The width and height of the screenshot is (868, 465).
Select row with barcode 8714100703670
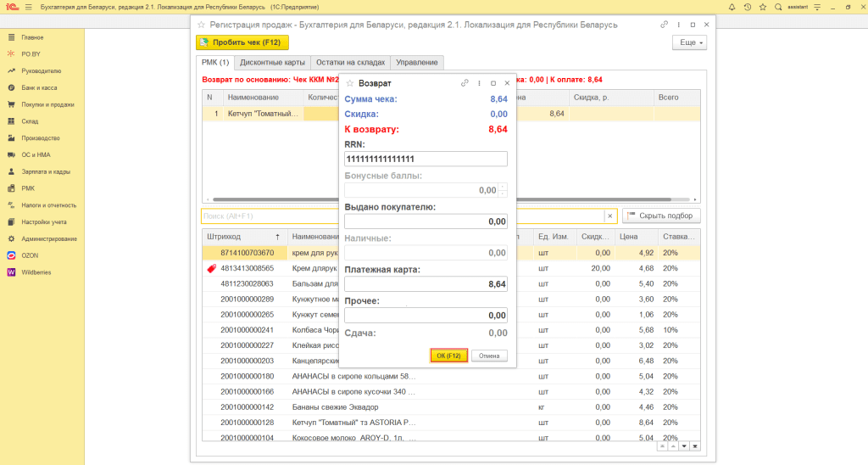(451, 253)
